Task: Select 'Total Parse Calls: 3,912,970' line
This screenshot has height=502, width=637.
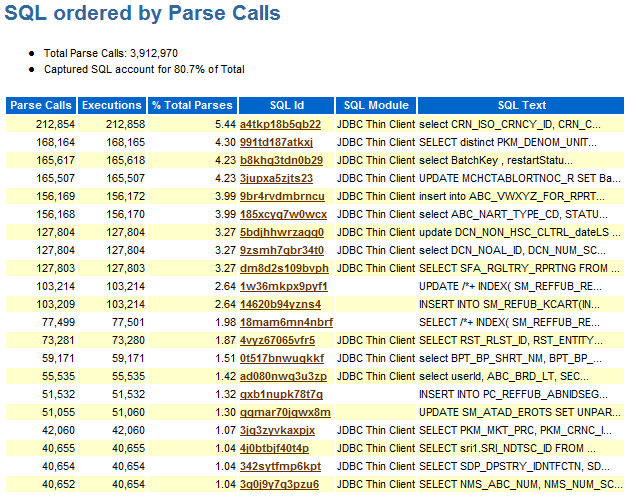Action: click(110, 53)
